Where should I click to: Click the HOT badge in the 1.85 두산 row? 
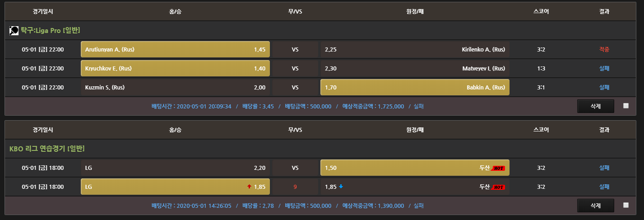click(498, 187)
